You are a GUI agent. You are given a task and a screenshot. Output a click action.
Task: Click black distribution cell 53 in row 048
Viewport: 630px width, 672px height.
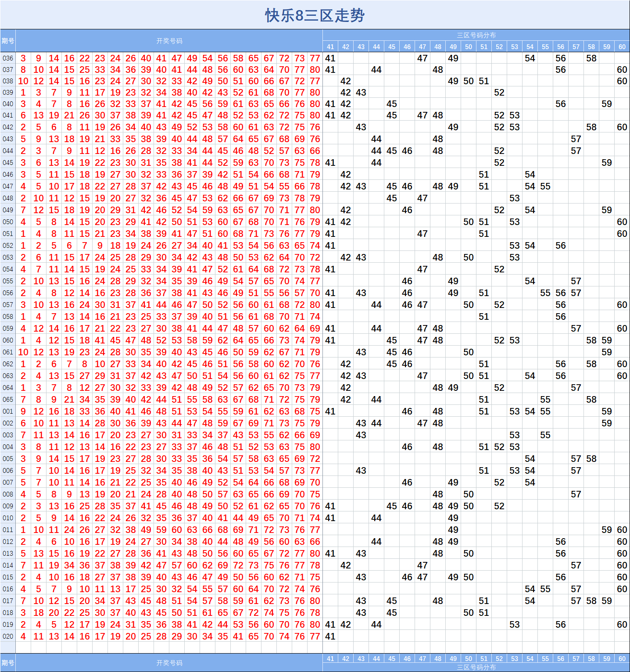(x=515, y=198)
